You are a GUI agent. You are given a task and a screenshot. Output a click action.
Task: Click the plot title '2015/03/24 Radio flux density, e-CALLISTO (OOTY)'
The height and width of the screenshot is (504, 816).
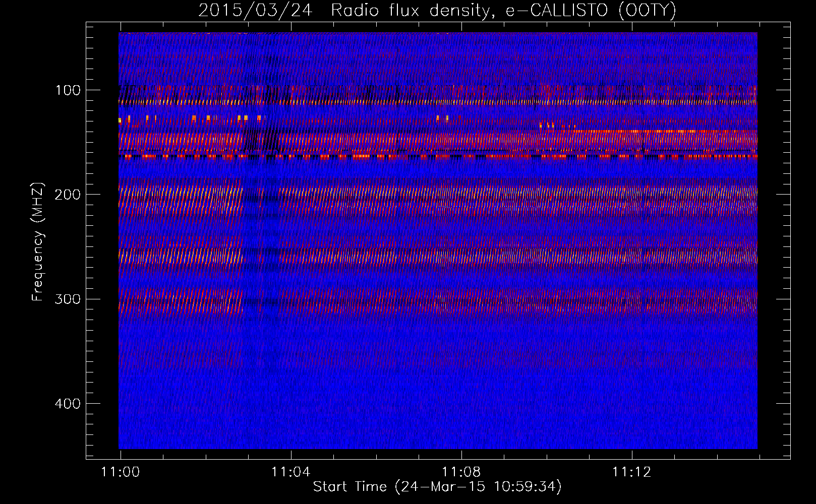click(437, 10)
